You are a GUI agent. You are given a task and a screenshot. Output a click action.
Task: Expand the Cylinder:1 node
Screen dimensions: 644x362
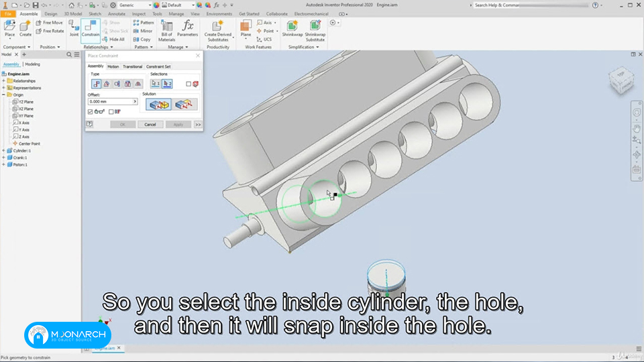pos(4,151)
